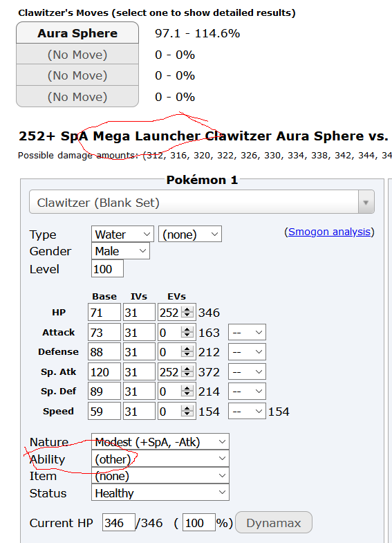The image size is (392, 543).
Task: Click the Sp. Atk base stat field
Action: tap(104, 372)
